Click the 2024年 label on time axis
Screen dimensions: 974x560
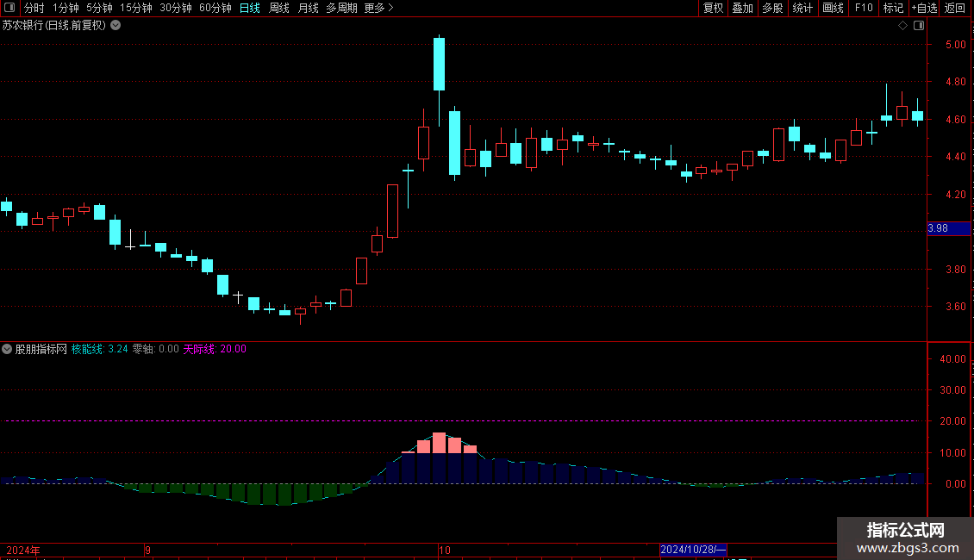pyautogui.click(x=23, y=550)
